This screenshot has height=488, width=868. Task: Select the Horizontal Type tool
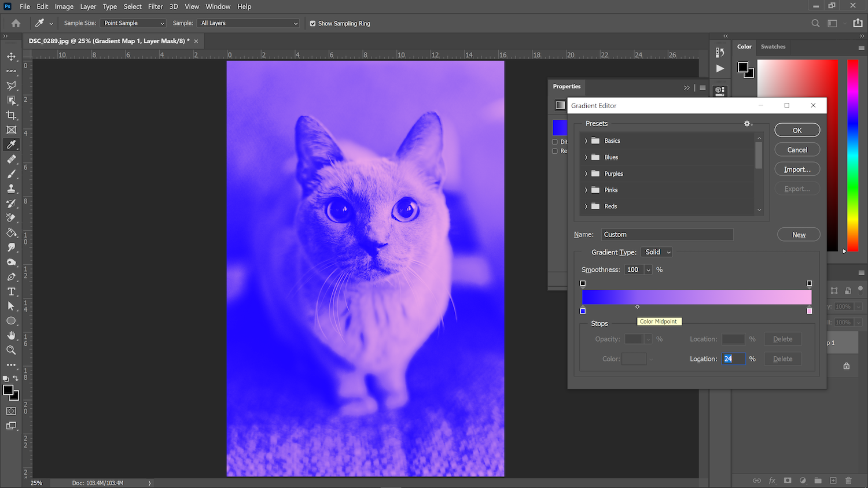coord(11,291)
